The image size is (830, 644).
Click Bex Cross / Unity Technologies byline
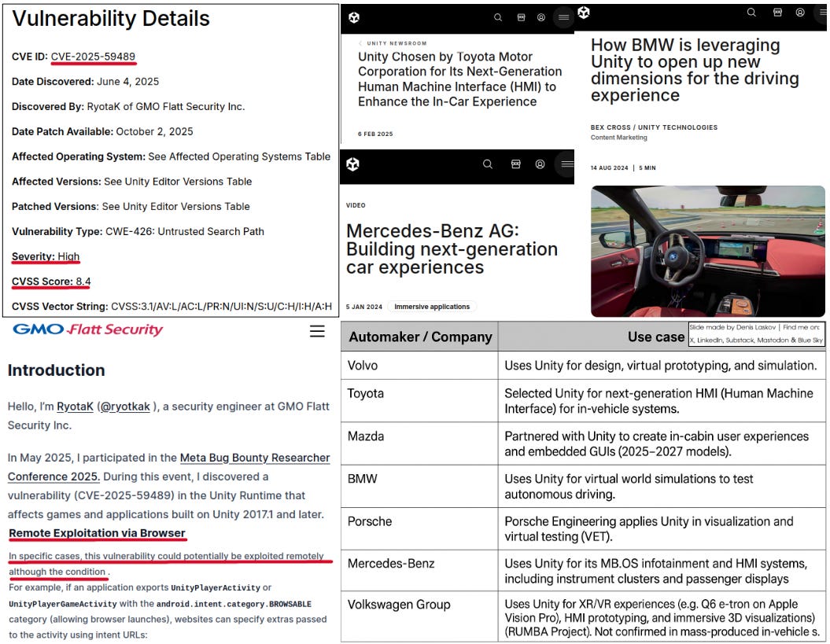point(655,127)
